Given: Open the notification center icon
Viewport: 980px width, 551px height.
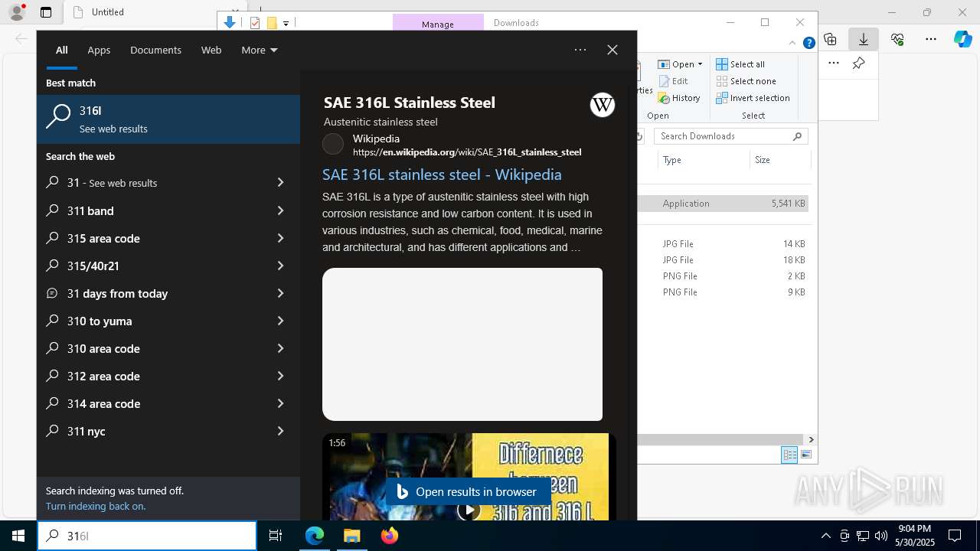Looking at the screenshot, I should tap(955, 536).
